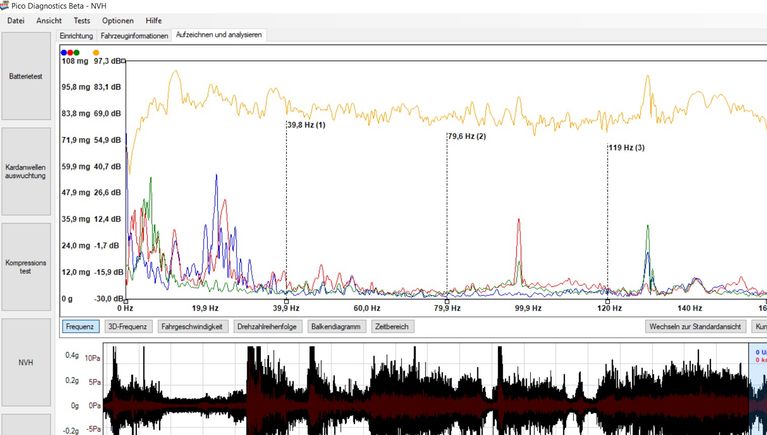The image size is (767, 435).
Task: Click the -30,0 dB axis label
Action: 107,298
